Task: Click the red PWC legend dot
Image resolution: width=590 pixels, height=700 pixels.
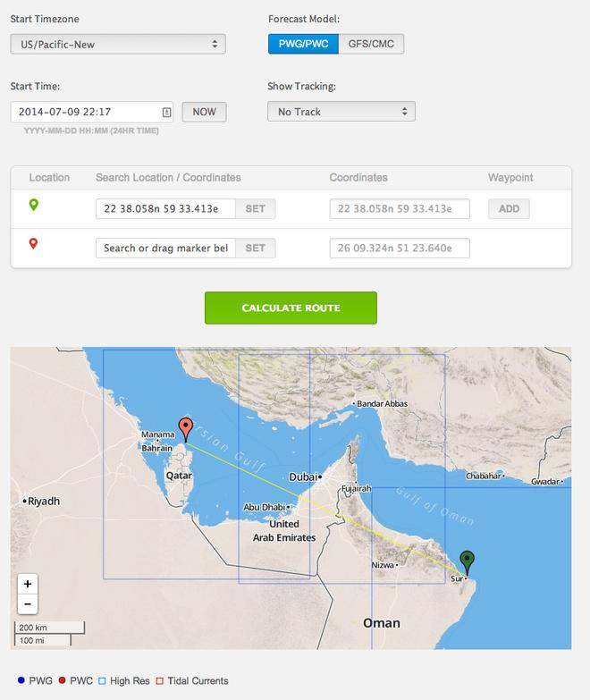Action: click(62, 680)
